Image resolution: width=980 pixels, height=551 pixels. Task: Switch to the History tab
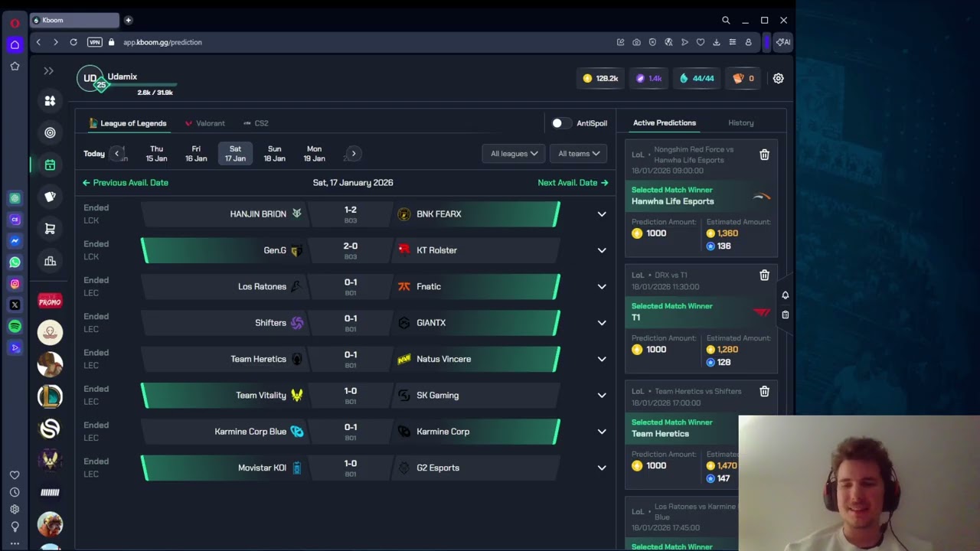740,122
